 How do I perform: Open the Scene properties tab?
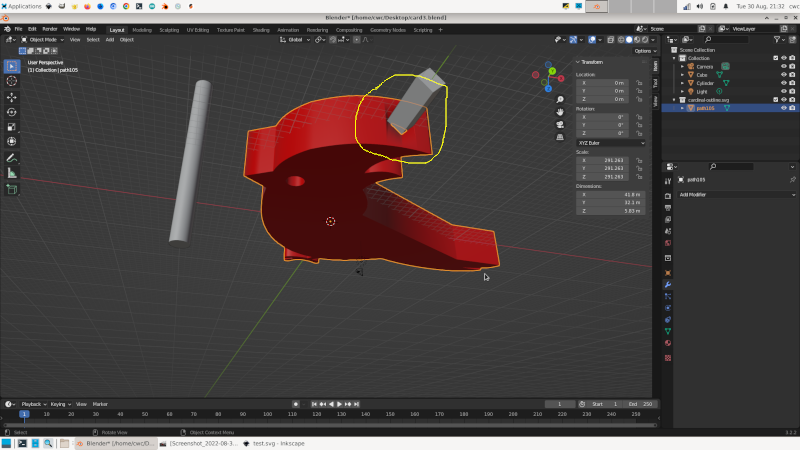[x=668, y=231]
